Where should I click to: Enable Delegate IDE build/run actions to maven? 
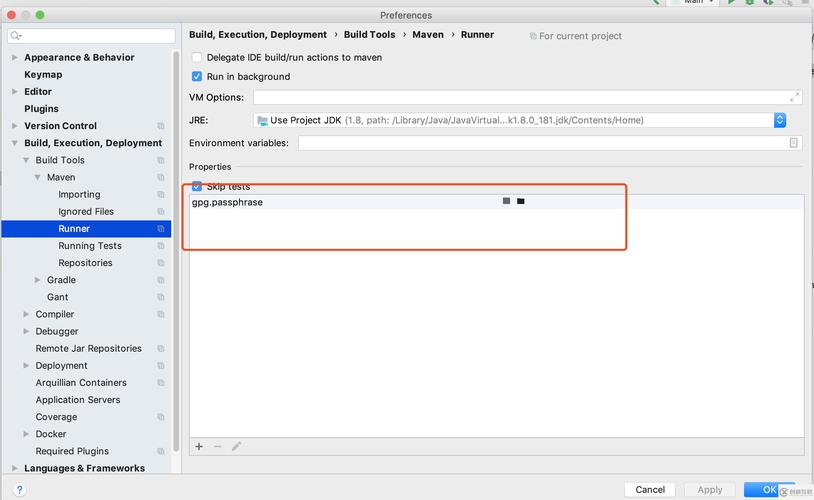click(x=197, y=58)
